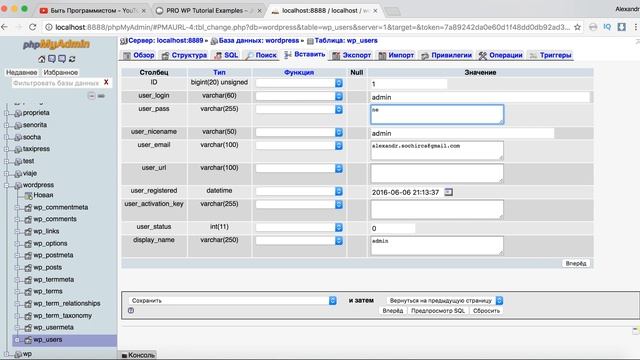640x360 pixels.
Task: Switch to Недавнее in navigation
Action: pos(22,72)
